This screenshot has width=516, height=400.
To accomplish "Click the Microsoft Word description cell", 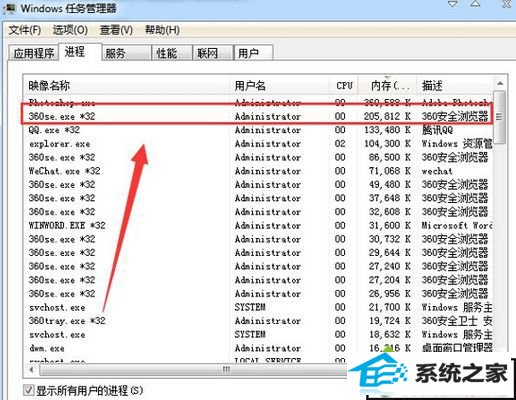I will click(457, 225).
